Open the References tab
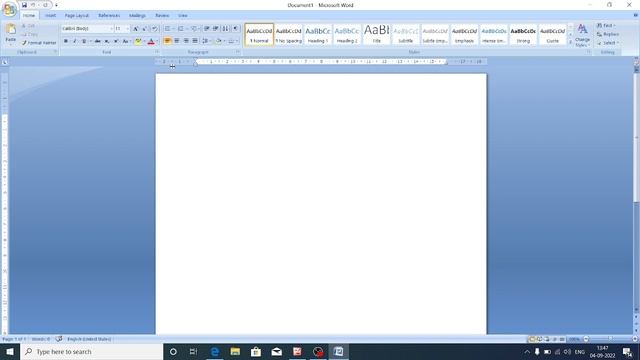The height and width of the screenshot is (360, 640). [x=109, y=16]
